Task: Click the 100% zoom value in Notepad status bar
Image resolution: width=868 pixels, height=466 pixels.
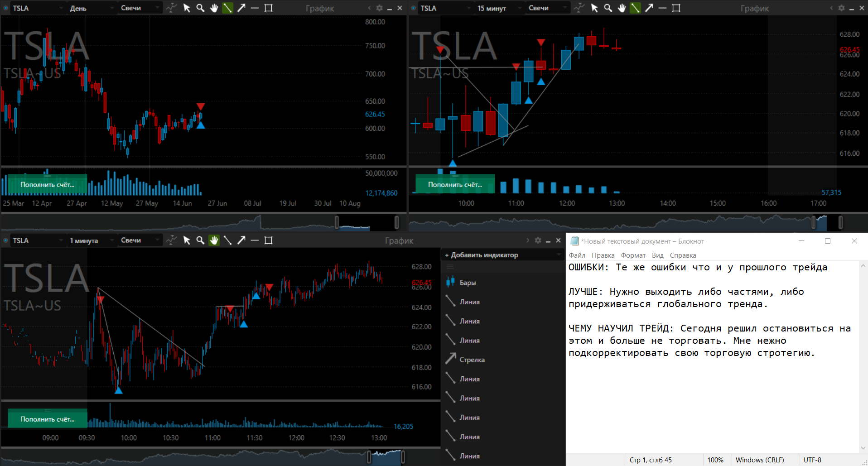Action: click(715, 460)
